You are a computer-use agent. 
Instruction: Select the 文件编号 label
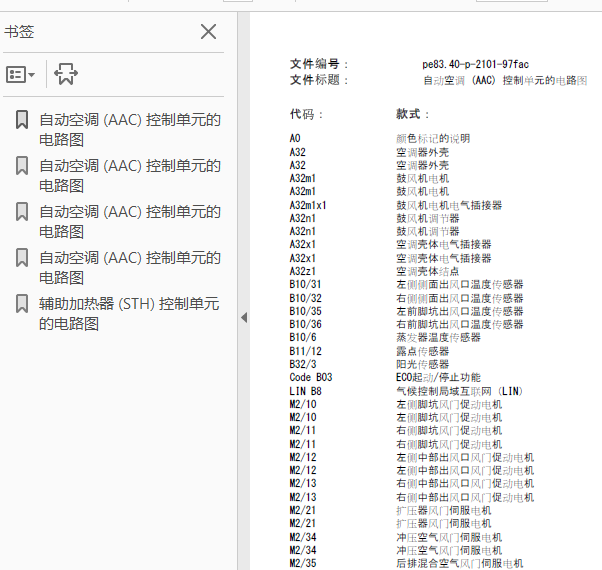point(319,64)
